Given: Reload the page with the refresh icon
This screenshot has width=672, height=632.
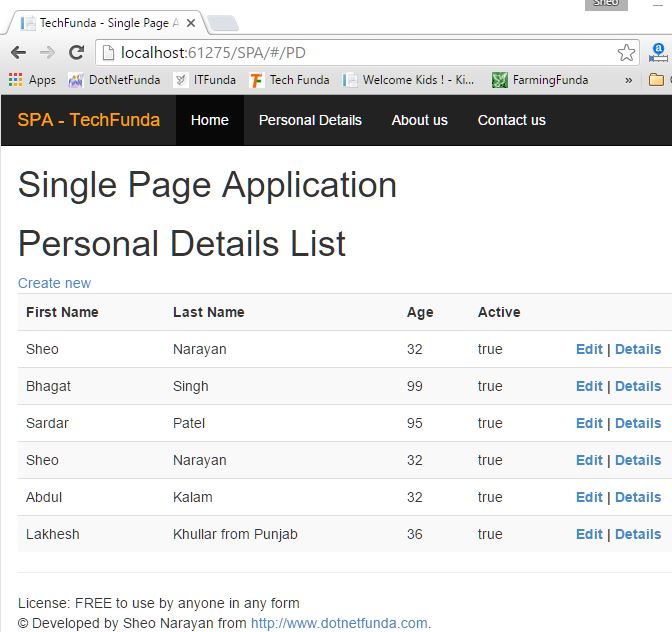Looking at the screenshot, I should (x=76, y=53).
